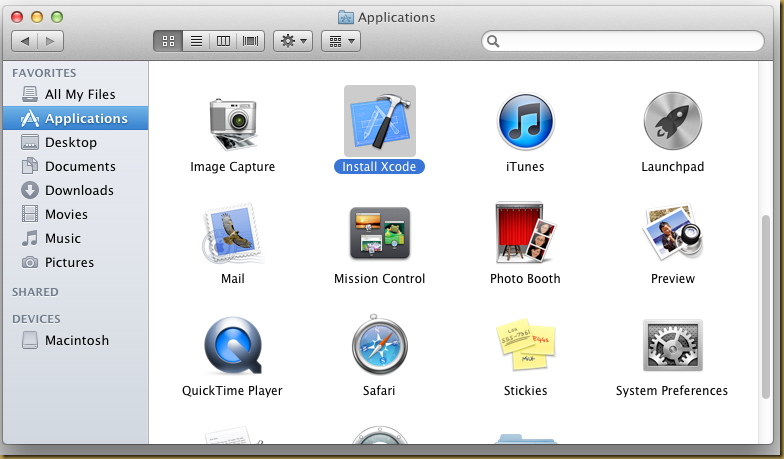
Task: Expand the item arrangement dropdown
Action: click(x=341, y=41)
